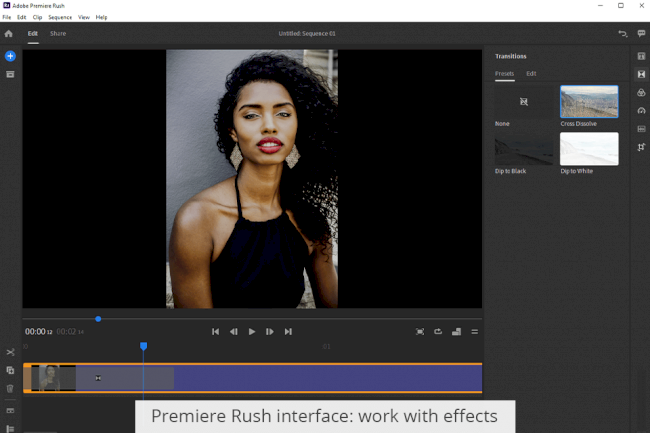This screenshot has height=433, width=650.
Task: Step back one frame
Action: [x=233, y=331]
